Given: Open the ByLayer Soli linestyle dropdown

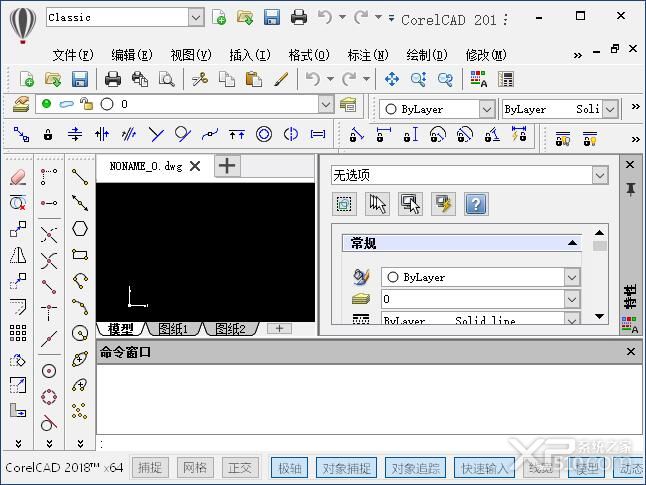Looking at the screenshot, I should [611, 109].
